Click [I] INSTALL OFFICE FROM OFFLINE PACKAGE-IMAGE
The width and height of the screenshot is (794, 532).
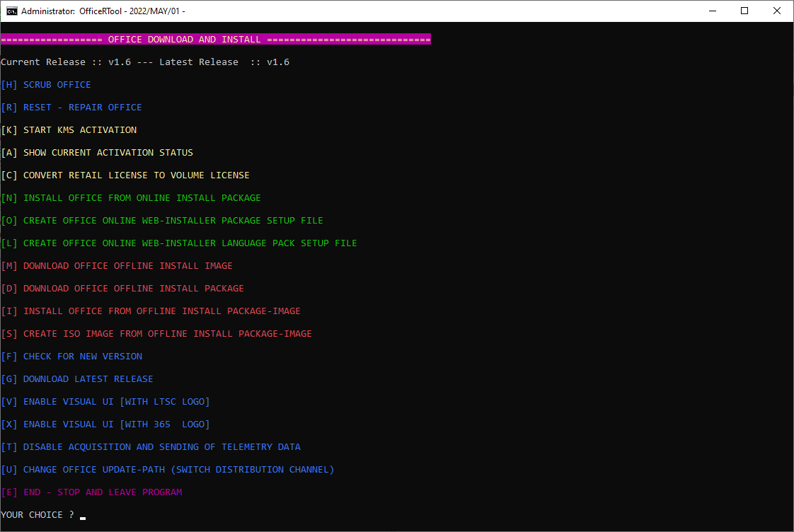151,311
